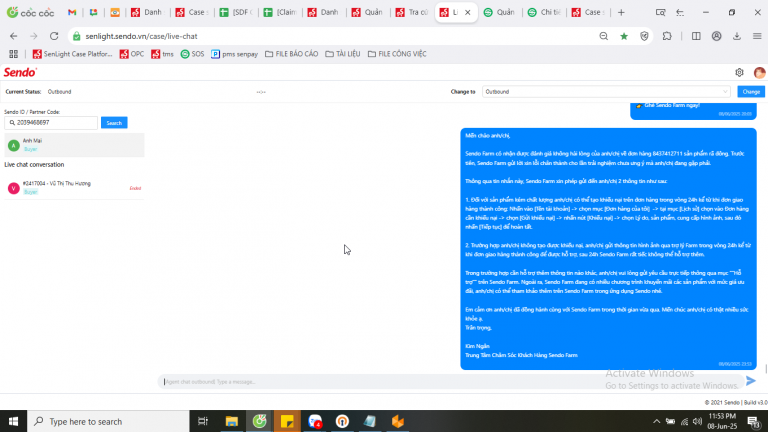Screen dimensions: 768x432
Task: Open Zalo from the taskbar
Action: 315,421
